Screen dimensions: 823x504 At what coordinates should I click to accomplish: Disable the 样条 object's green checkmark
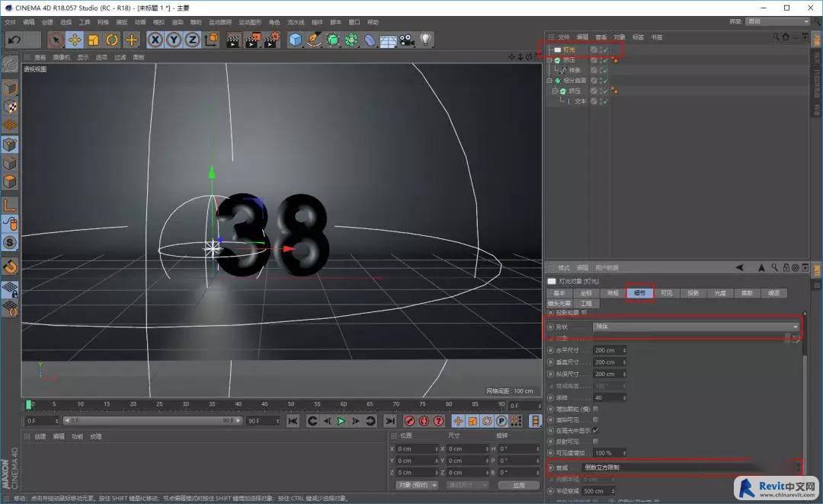[606, 70]
